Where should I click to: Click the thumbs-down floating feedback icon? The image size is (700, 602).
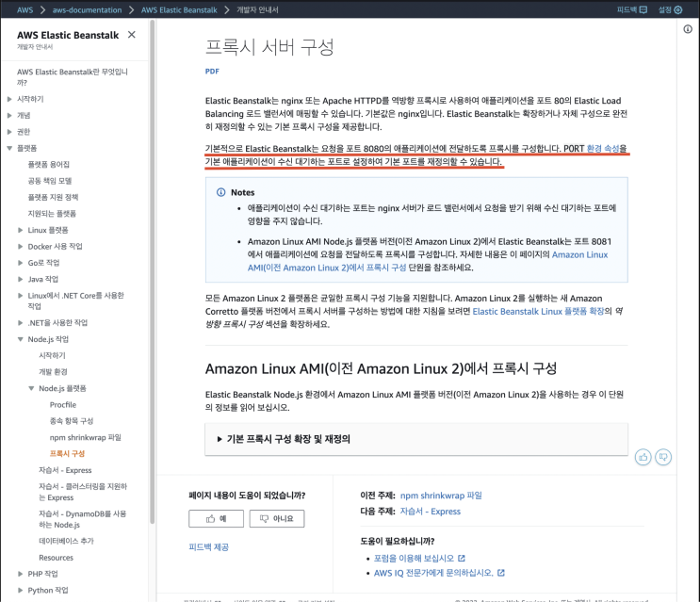[663, 457]
